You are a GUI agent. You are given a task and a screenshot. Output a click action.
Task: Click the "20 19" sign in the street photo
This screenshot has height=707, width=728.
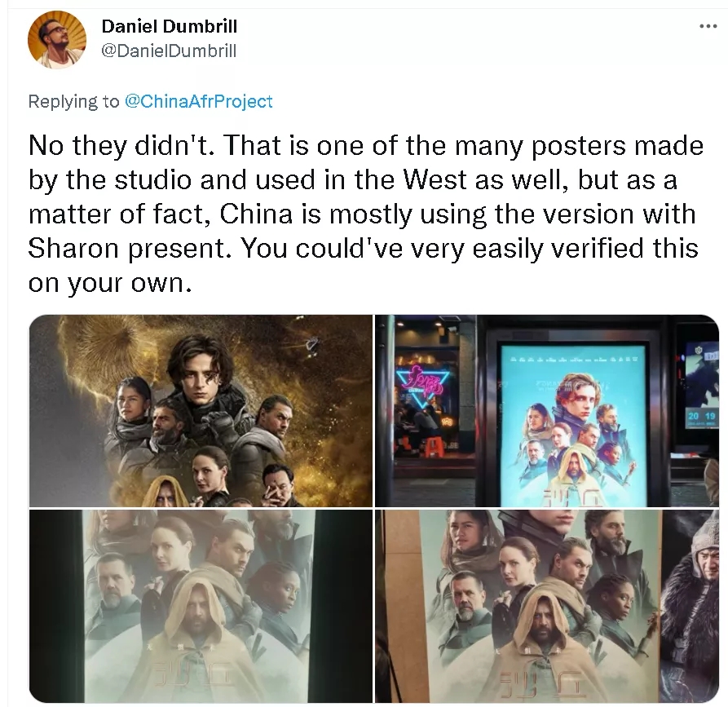[x=702, y=416]
